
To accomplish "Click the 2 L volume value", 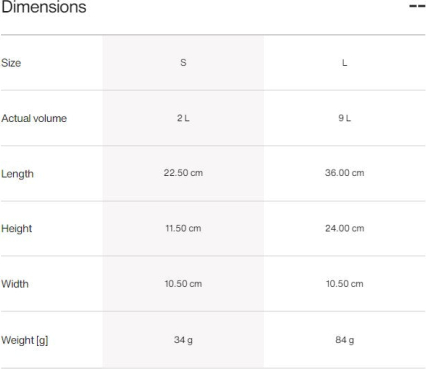I will click(183, 118).
